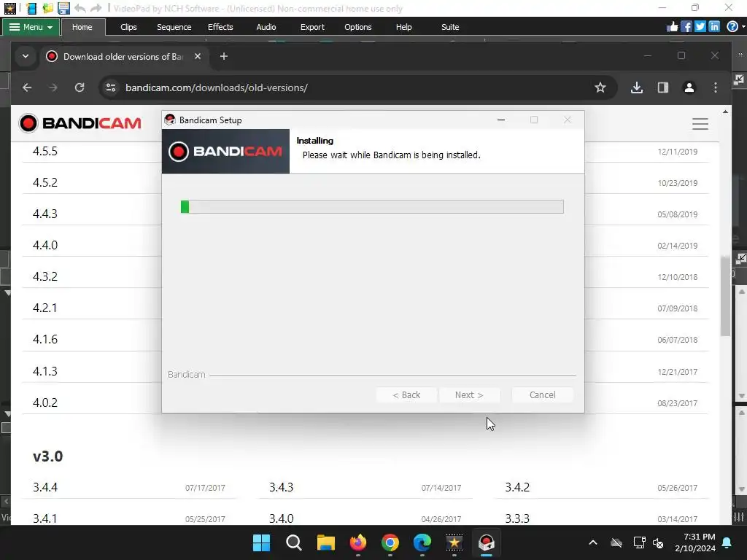Reload the Bandicam page
Viewport: 747px width, 560px height.
click(x=80, y=87)
